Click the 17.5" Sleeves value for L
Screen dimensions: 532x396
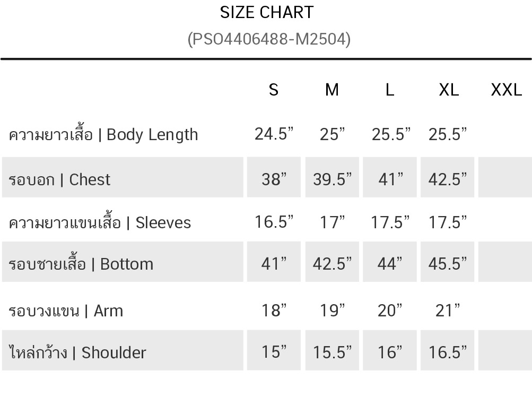click(x=390, y=222)
